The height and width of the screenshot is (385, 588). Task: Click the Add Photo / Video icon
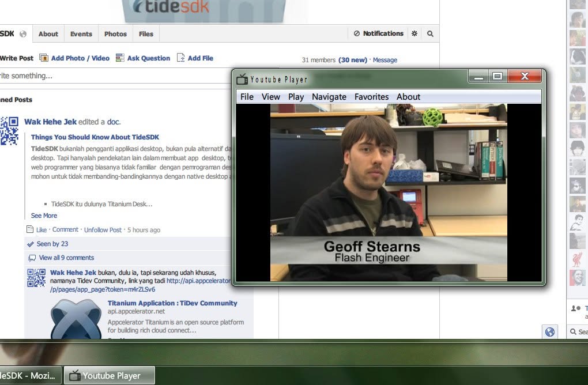[44, 58]
